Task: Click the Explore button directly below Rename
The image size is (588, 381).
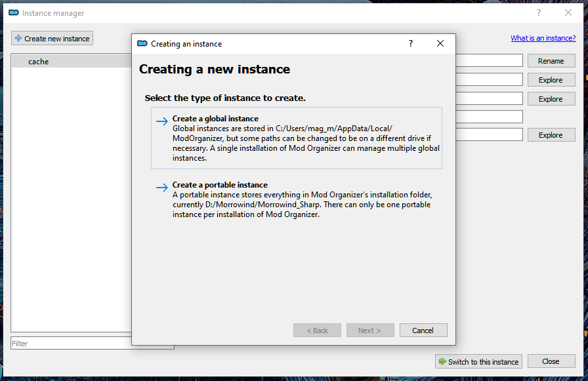Action: [x=551, y=80]
